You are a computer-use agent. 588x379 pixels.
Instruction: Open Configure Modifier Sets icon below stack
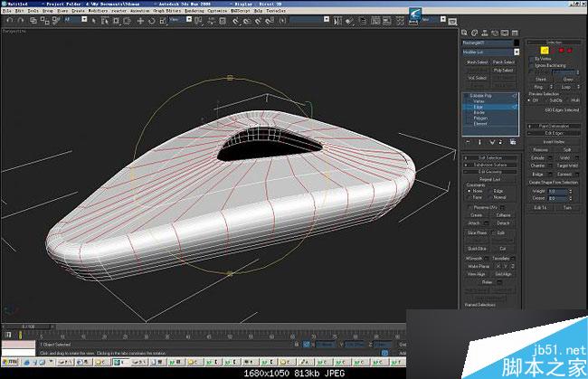click(x=513, y=142)
